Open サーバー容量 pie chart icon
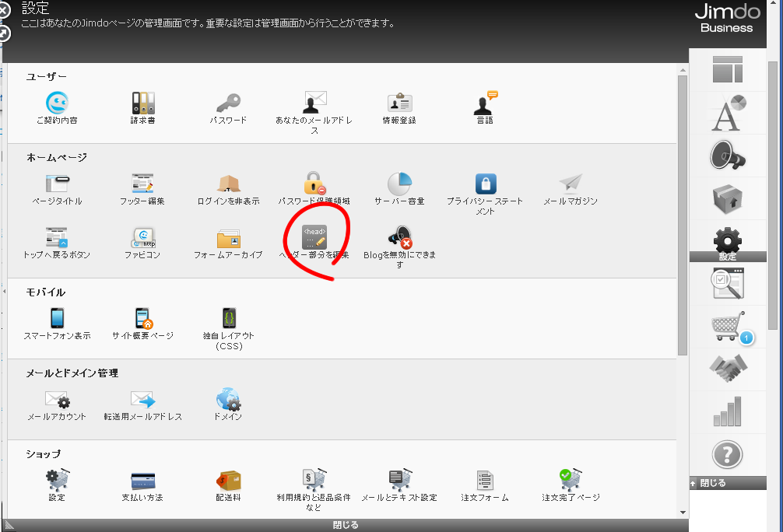783x532 pixels. [x=399, y=184]
